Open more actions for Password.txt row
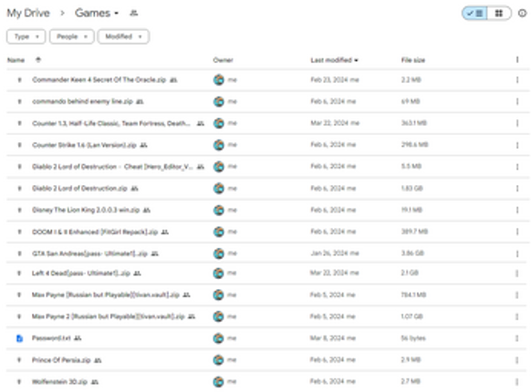 tap(517, 338)
